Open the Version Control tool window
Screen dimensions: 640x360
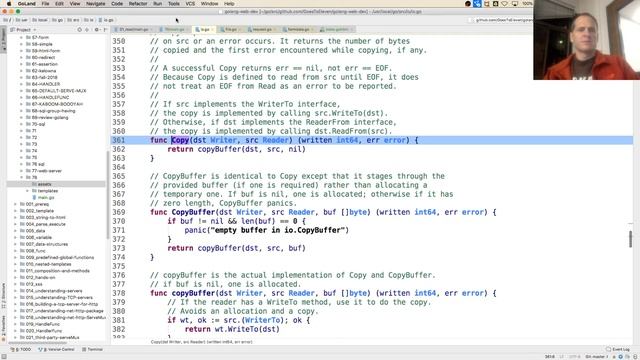pos(56,349)
